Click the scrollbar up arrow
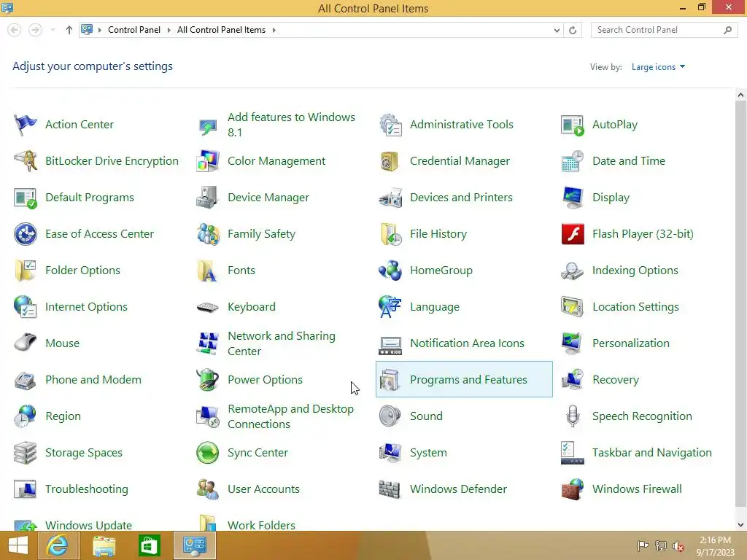This screenshot has width=747, height=560. 740,96
